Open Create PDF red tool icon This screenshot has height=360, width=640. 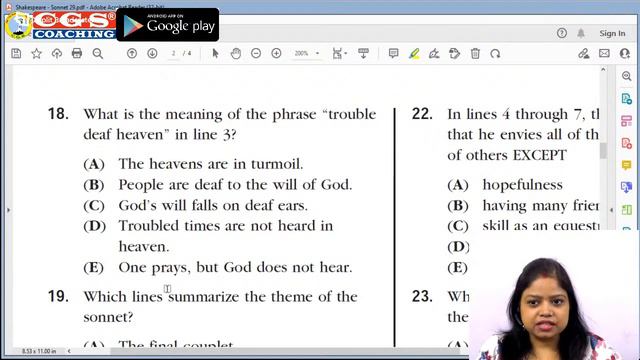click(x=627, y=143)
